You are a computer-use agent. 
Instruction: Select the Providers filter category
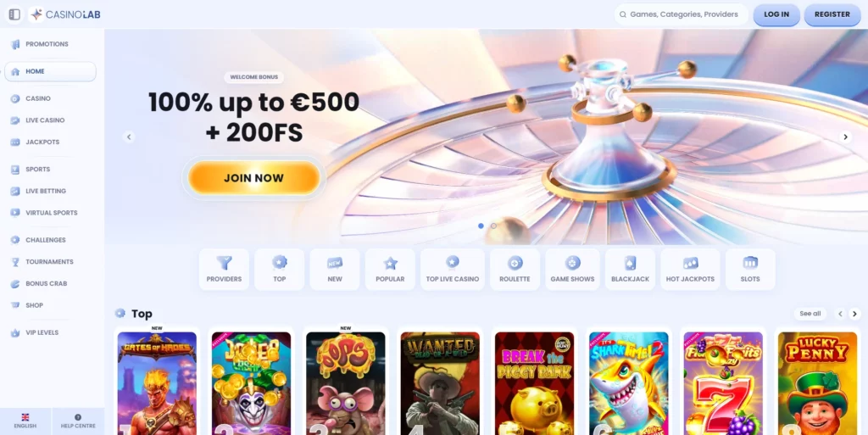point(224,270)
